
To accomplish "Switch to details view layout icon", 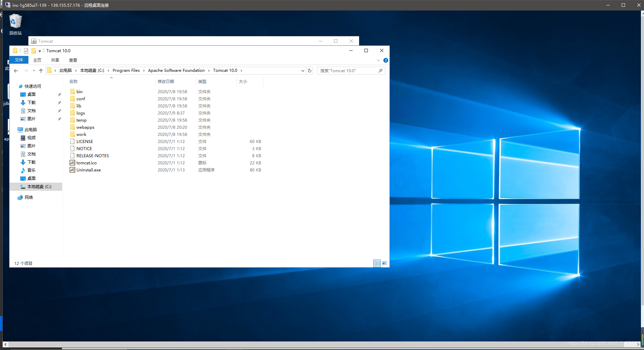I will tap(377, 263).
